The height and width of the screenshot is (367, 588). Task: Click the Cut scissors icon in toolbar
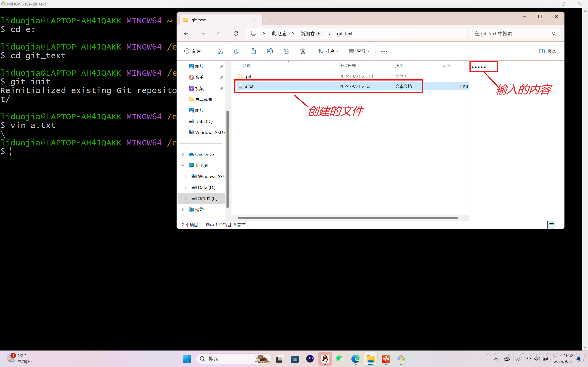click(x=220, y=51)
